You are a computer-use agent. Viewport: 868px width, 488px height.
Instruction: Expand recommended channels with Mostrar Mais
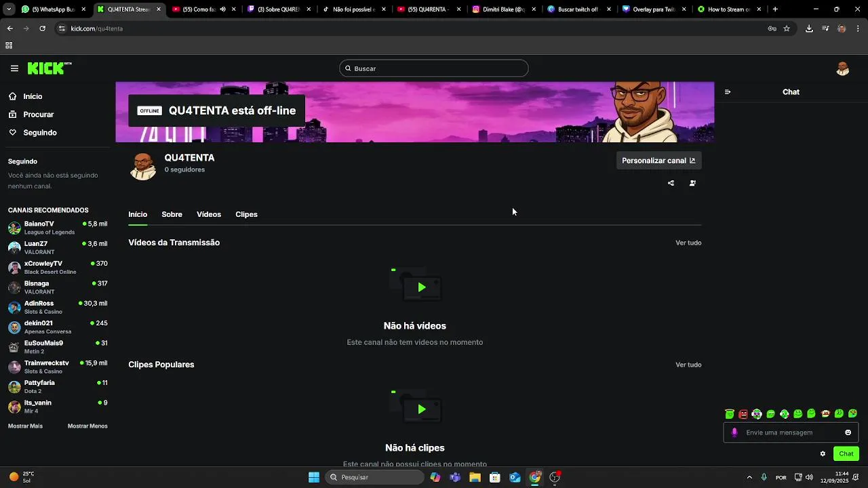[x=25, y=426]
